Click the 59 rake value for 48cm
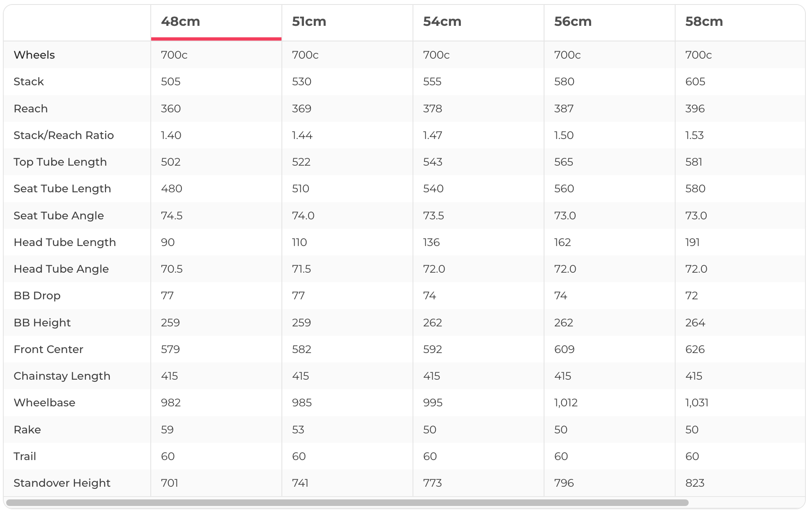Screen dimensions: 812x515 tap(167, 430)
